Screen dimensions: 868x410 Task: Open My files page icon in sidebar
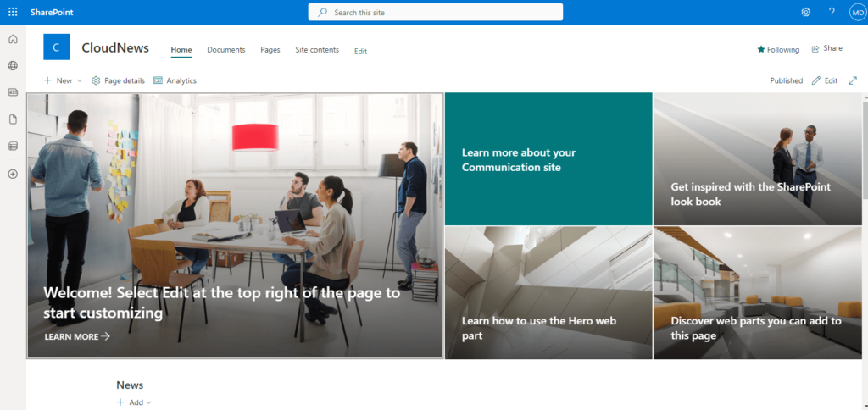13,119
